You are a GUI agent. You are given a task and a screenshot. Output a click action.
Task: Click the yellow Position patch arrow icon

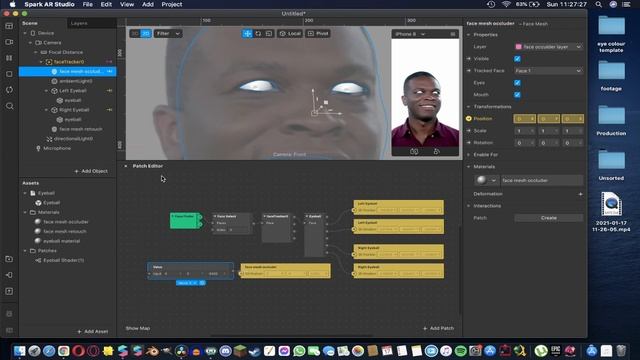[469, 119]
